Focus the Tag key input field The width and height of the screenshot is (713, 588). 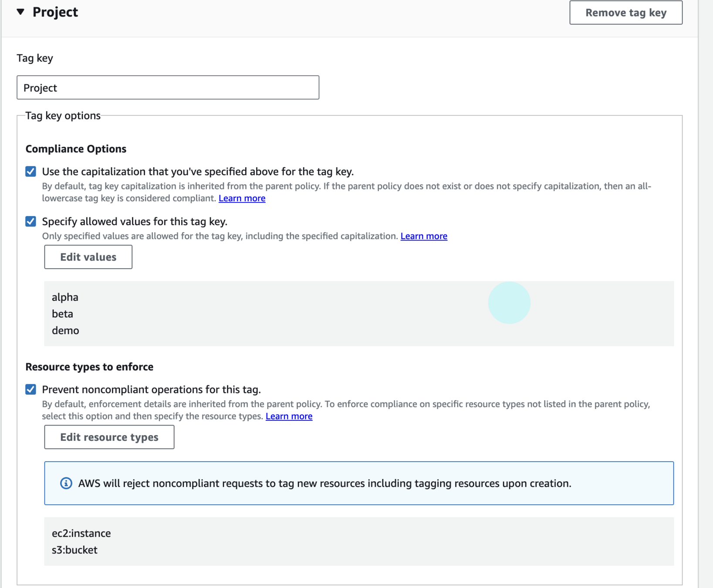click(x=168, y=88)
